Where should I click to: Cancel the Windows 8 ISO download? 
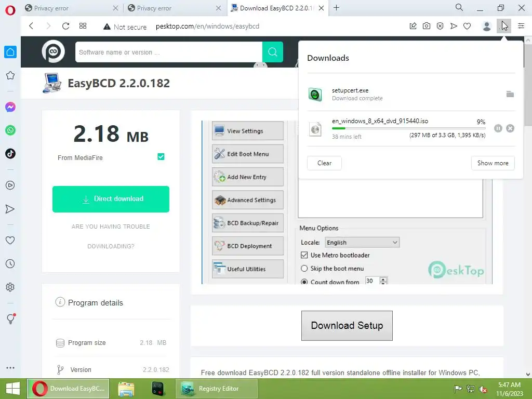pyautogui.click(x=510, y=128)
